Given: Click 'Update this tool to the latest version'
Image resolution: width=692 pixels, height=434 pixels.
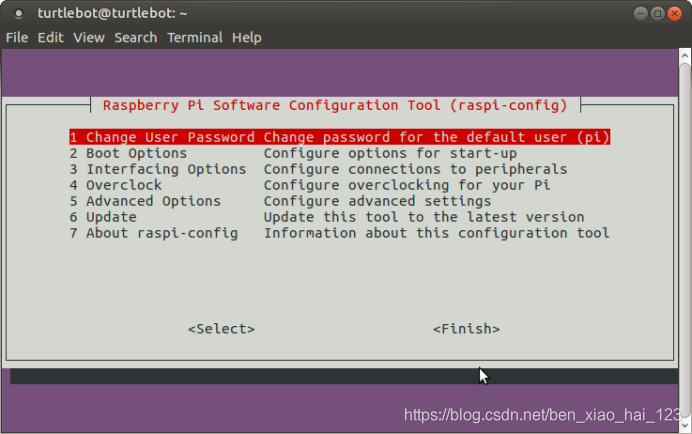Looking at the screenshot, I should coord(424,217).
